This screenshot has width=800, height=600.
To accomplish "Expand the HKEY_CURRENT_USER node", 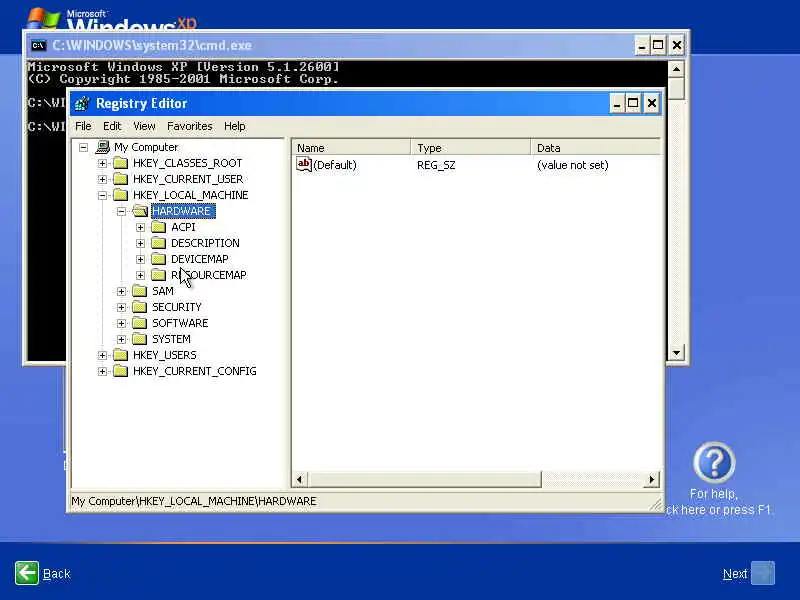I will click(103, 179).
